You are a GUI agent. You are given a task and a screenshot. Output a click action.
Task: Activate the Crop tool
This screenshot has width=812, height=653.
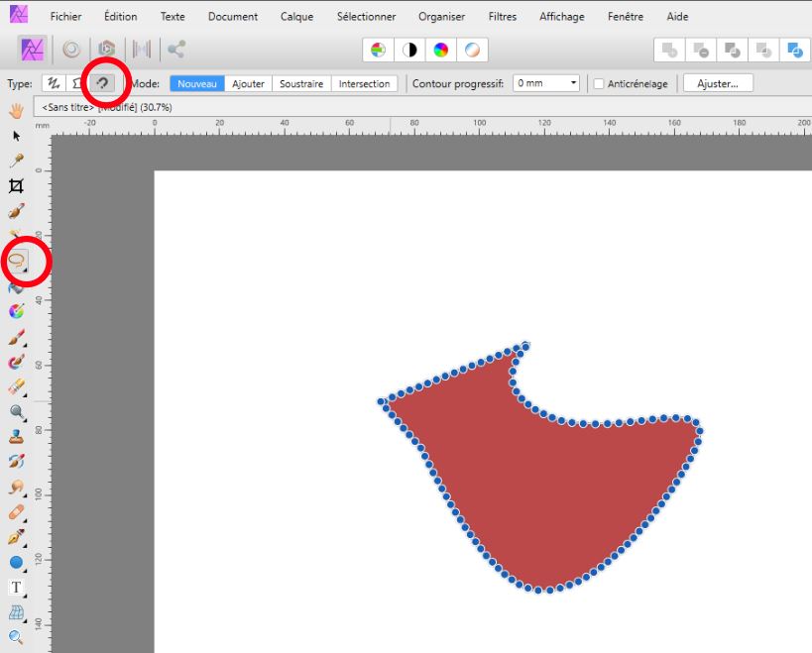click(17, 186)
